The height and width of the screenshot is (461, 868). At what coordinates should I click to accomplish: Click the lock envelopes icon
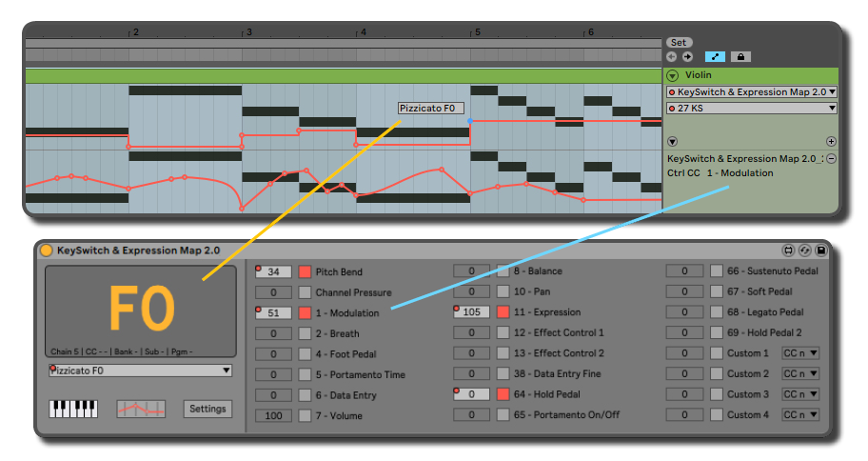click(740, 56)
